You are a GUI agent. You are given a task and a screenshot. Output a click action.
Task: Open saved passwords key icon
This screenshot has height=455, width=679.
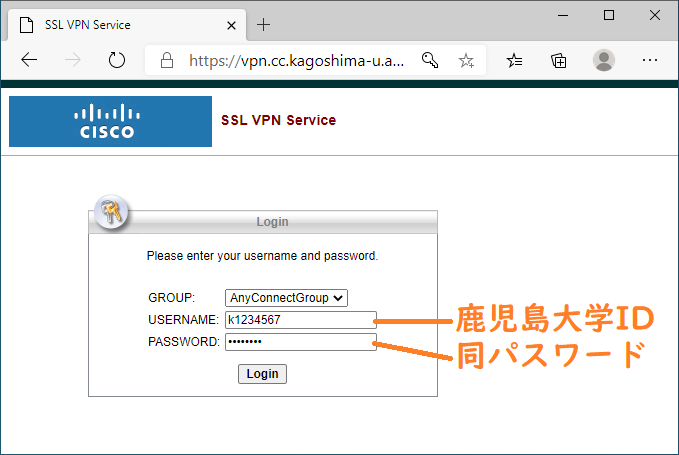[430, 60]
